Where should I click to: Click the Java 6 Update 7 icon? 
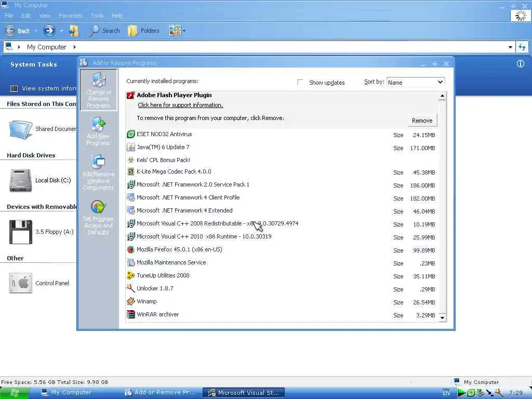point(130,147)
